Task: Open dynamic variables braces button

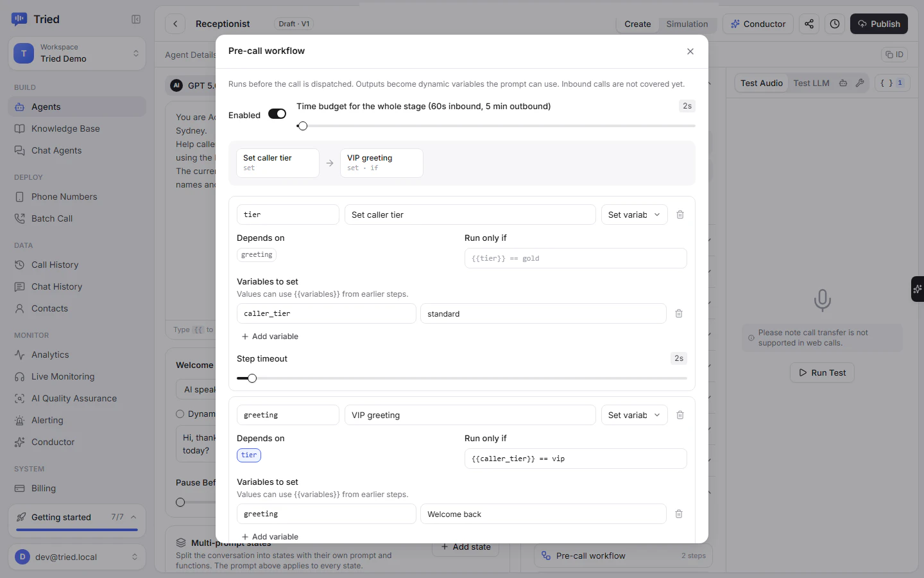Action: 892,83
